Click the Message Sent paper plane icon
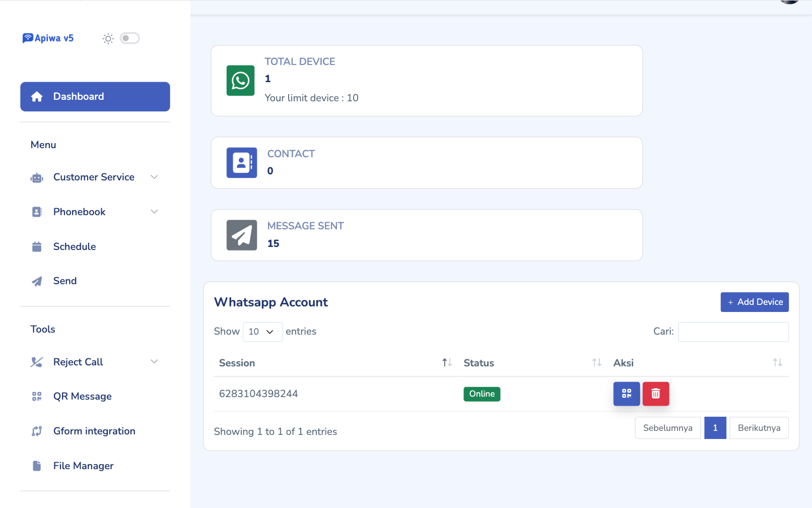The image size is (812, 508). [x=241, y=235]
